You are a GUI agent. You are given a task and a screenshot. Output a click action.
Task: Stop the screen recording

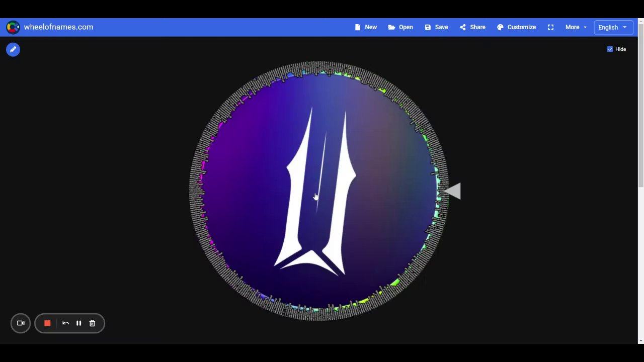[x=47, y=323]
